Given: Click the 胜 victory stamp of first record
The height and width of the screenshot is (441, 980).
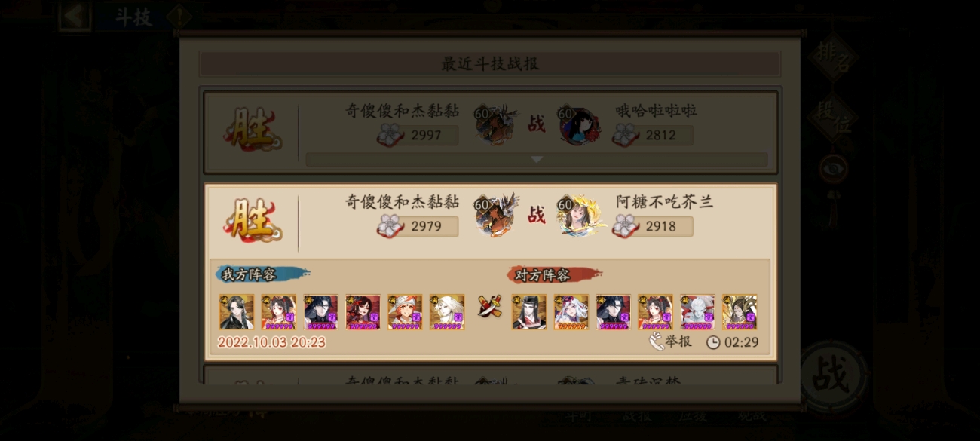Looking at the screenshot, I should pos(253,129).
